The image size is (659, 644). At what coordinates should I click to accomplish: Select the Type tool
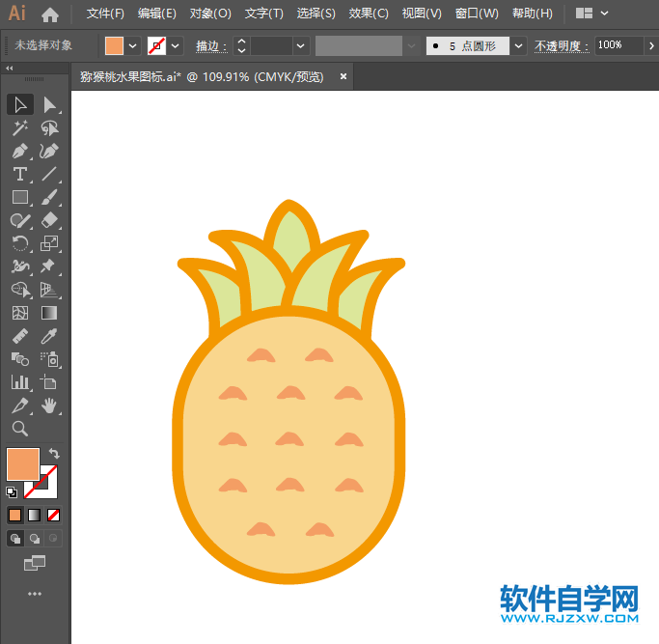(x=19, y=174)
